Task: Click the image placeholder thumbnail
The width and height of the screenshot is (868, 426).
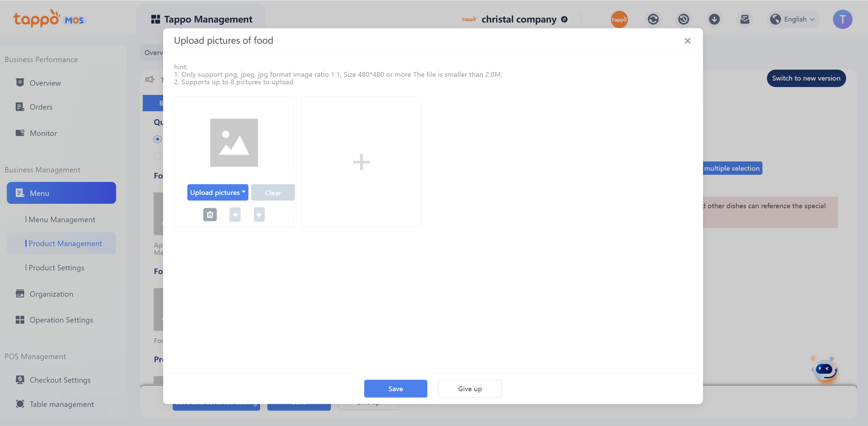Action: (x=234, y=143)
